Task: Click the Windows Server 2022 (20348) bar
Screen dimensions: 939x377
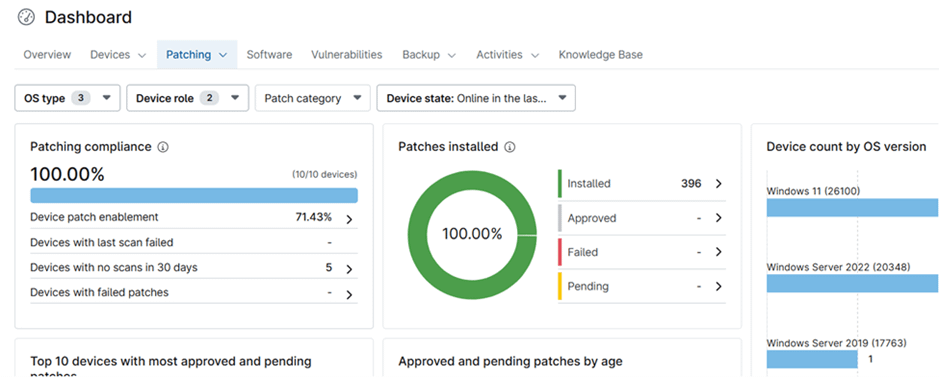Action: 852,283
